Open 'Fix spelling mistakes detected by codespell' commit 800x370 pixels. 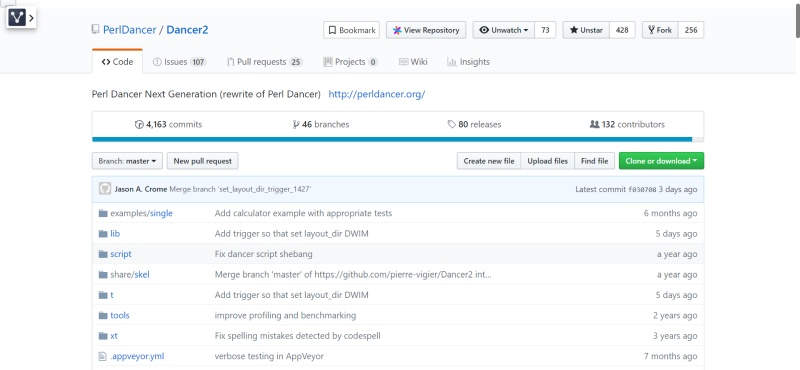pos(297,336)
